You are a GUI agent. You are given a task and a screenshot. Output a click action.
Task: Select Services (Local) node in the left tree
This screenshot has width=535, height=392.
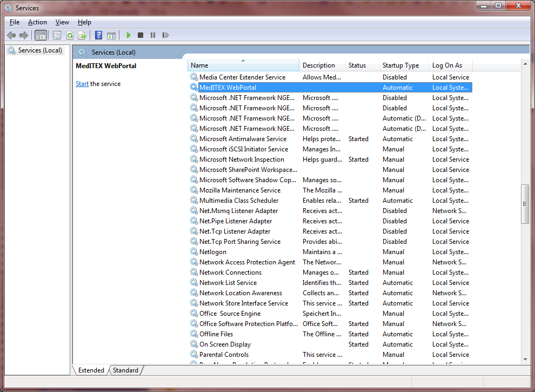coord(35,50)
